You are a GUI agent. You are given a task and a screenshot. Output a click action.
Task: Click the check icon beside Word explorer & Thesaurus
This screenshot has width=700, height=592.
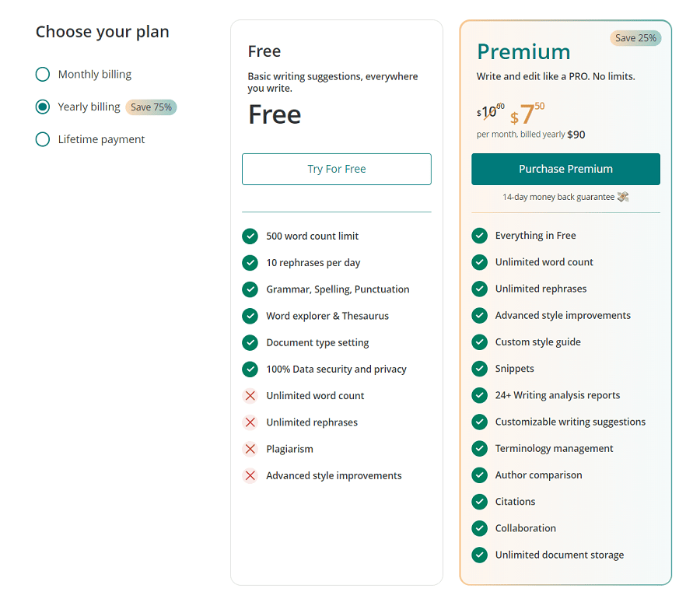click(250, 316)
